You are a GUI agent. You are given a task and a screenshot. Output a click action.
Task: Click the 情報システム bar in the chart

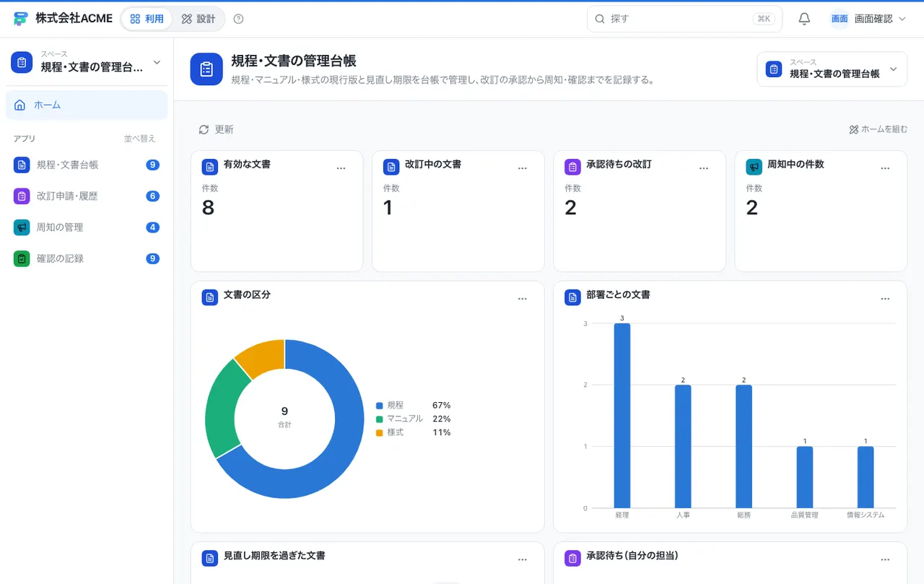(x=866, y=477)
